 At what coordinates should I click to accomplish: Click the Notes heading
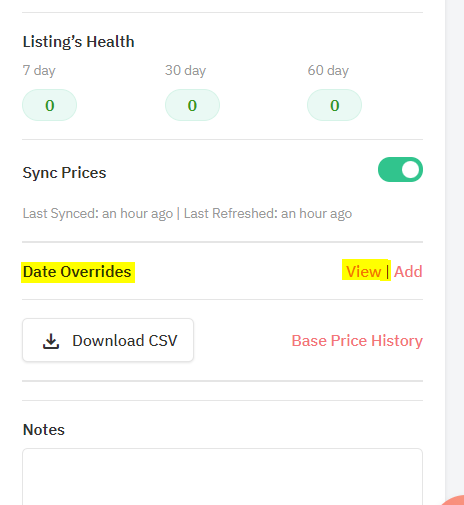point(44,430)
